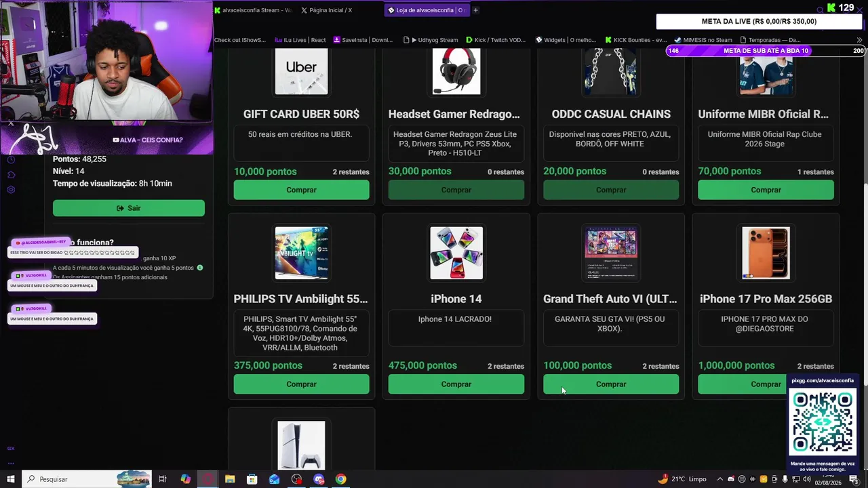Image resolution: width=868 pixels, height=488 pixels.
Task: Click the green info icon beside '5 pontos'
Action: (x=200, y=268)
